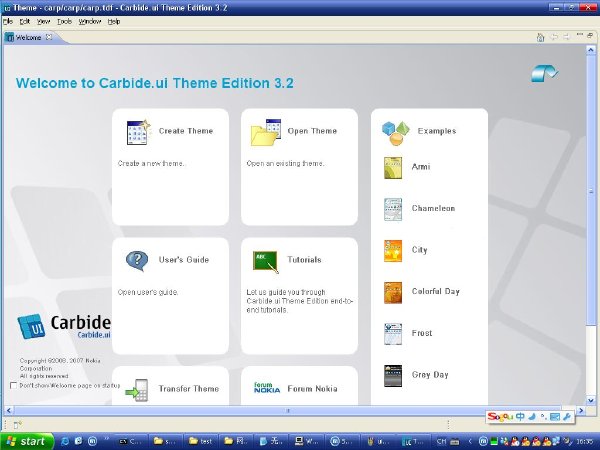Click the horizontal scrollbar right arrow
Image resolution: width=600 pixels, height=450 pixels.
(581, 411)
